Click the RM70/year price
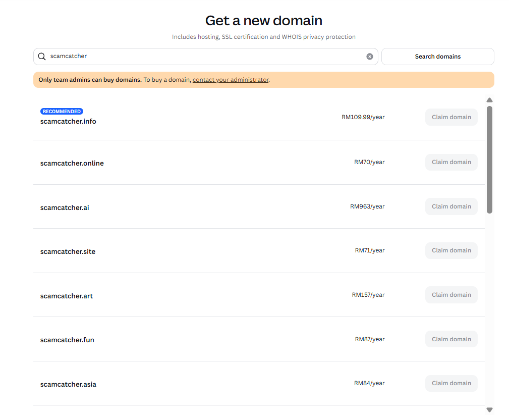This screenshot has width=509, height=420. pos(369,162)
